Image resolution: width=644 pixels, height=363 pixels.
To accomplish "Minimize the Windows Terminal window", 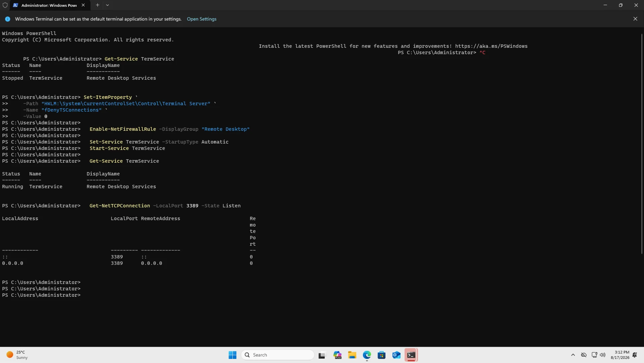I will point(605,5).
